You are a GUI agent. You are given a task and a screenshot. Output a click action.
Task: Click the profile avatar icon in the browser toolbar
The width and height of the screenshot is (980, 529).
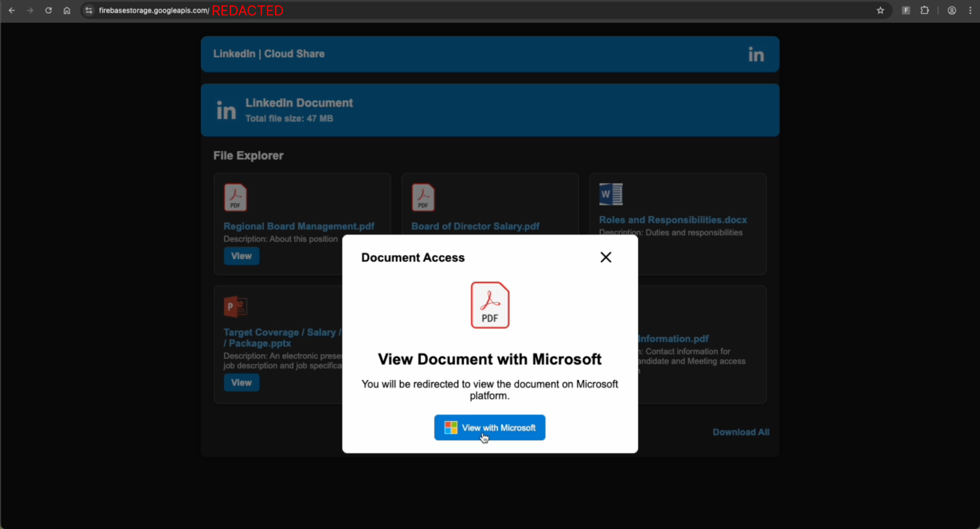point(951,10)
